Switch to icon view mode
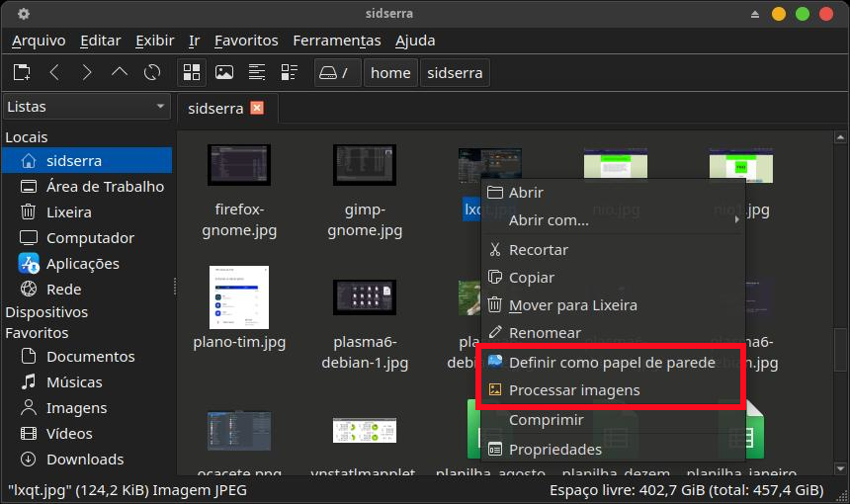The image size is (850, 504). (x=192, y=72)
